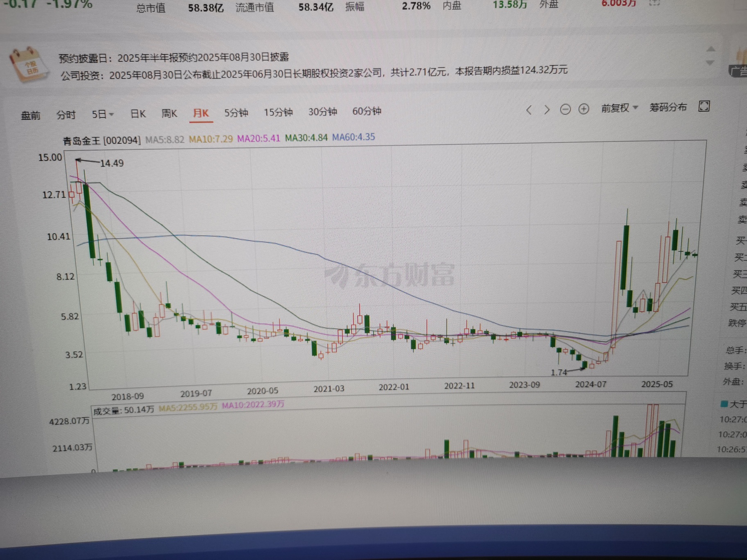Click the 14.49 high price marker
Viewport: 747px width, 560px height.
pyautogui.click(x=111, y=163)
